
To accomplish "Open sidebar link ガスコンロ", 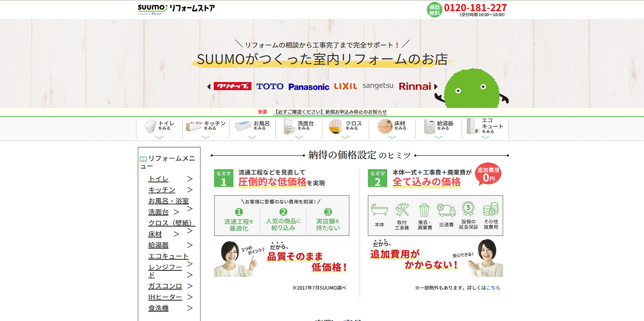I will [165, 286].
